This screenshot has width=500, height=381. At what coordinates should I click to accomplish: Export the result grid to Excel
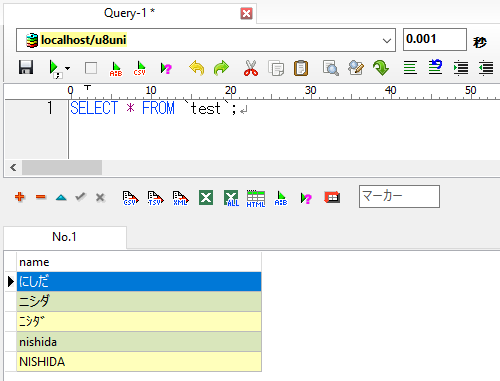tap(206, 198)
